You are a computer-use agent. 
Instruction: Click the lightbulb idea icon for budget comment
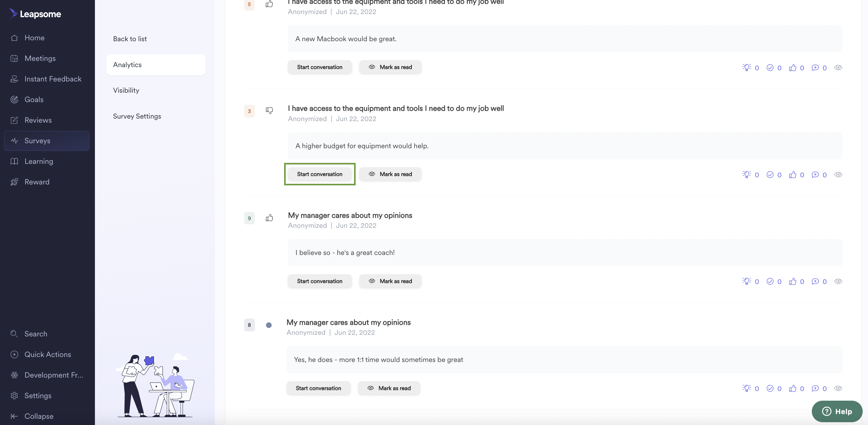(x=746, y=174)
